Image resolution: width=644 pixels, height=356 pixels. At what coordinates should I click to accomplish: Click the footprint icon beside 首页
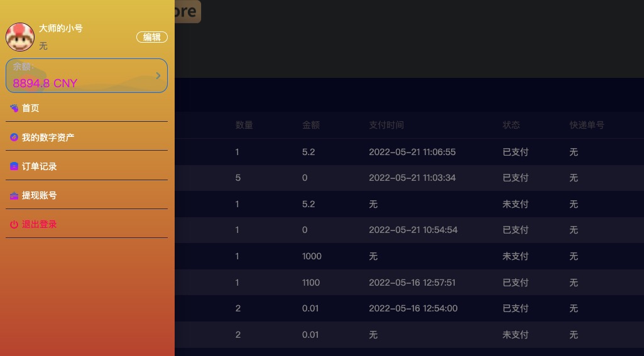point(14,108)
